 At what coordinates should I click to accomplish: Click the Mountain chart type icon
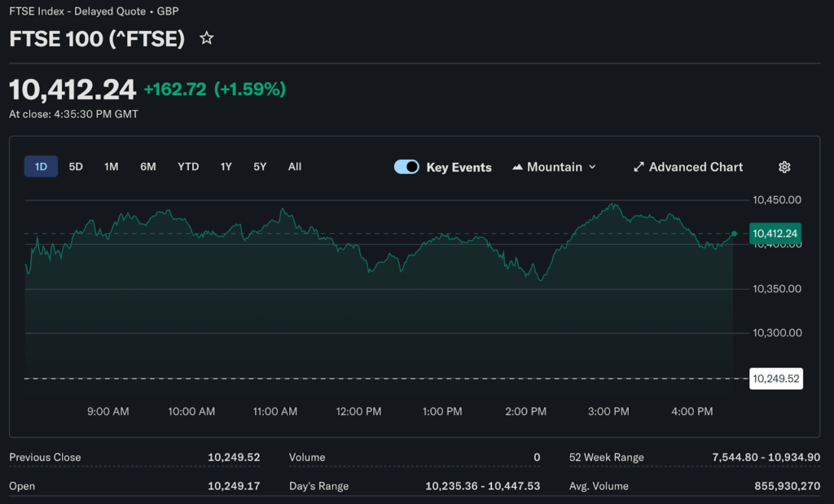point(517,167)
